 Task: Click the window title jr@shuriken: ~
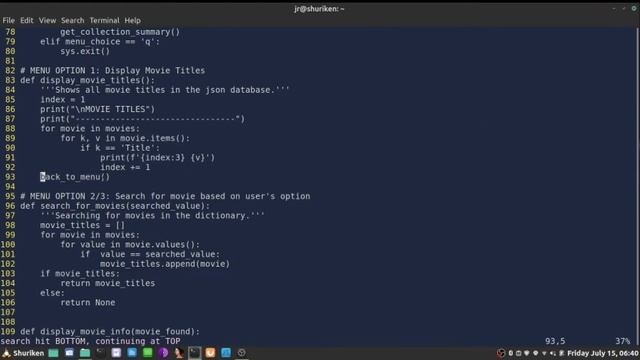[319, 9]
